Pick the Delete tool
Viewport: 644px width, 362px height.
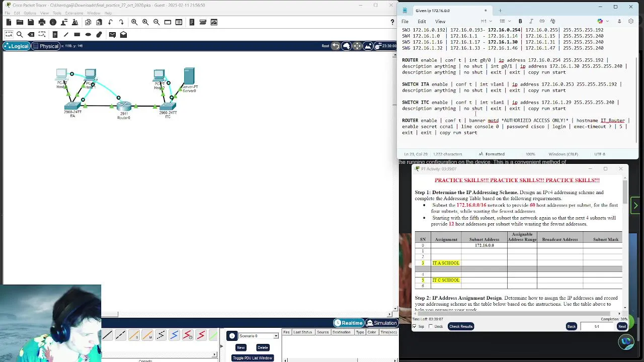[31, 35]
